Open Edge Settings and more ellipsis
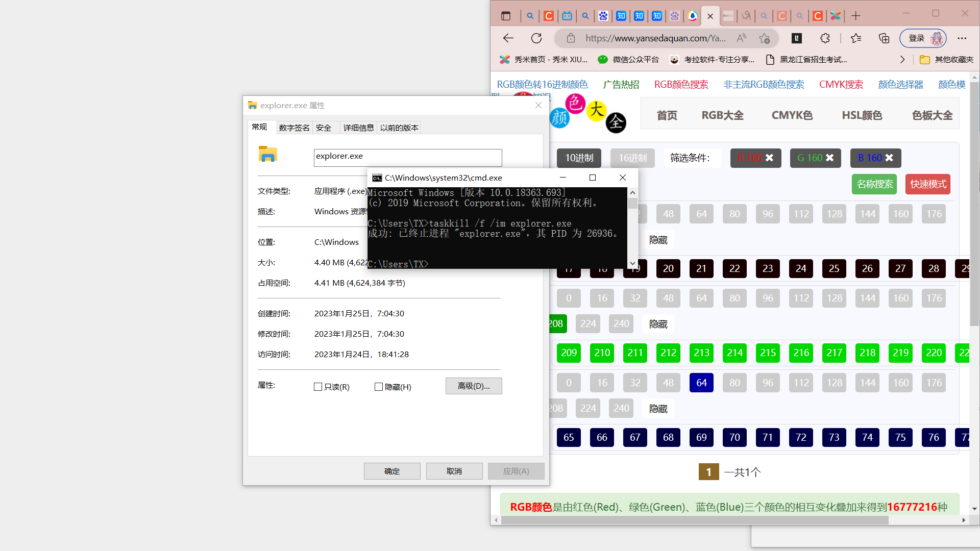 coord(962,38)
